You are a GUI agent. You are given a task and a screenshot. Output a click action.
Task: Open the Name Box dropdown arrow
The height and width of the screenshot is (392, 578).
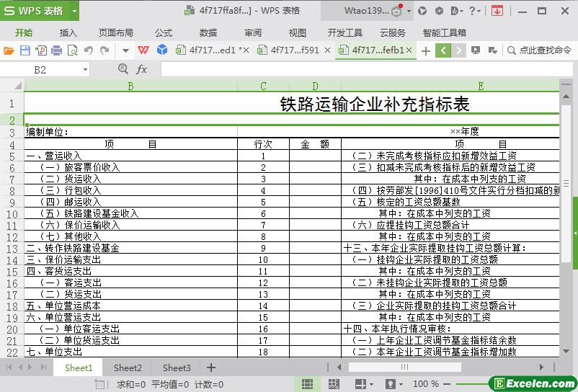85,69
